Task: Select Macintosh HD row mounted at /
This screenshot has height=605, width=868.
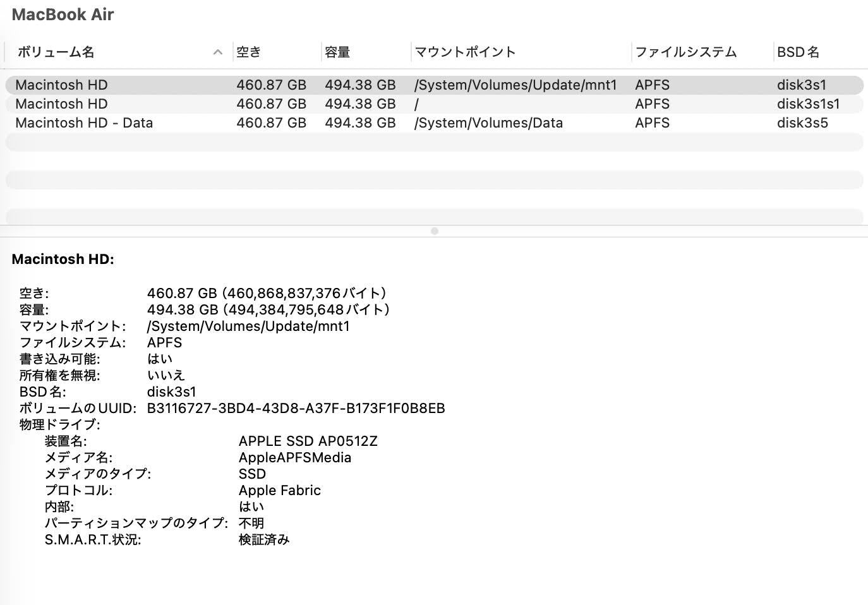Action: coord(434,104)
